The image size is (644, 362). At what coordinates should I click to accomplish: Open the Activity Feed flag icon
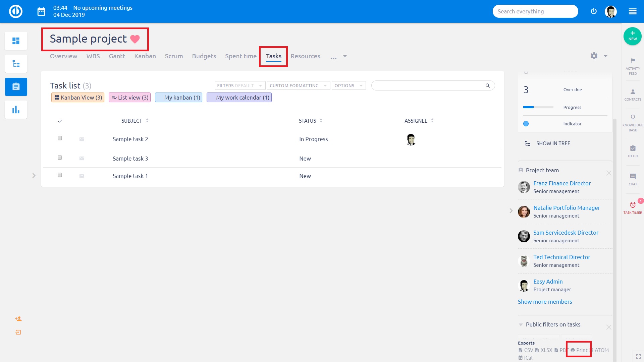(633, 61)
